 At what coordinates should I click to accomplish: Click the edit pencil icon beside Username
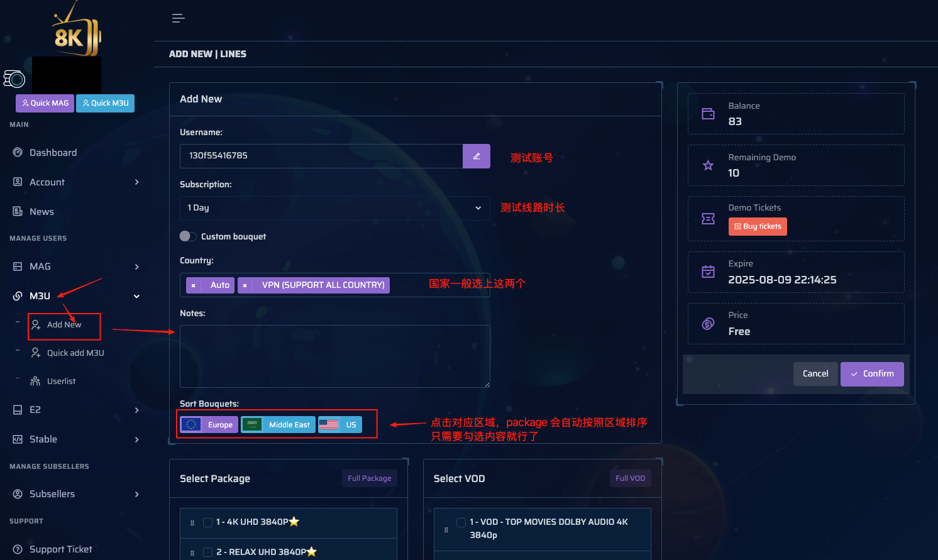pos(477,156)
